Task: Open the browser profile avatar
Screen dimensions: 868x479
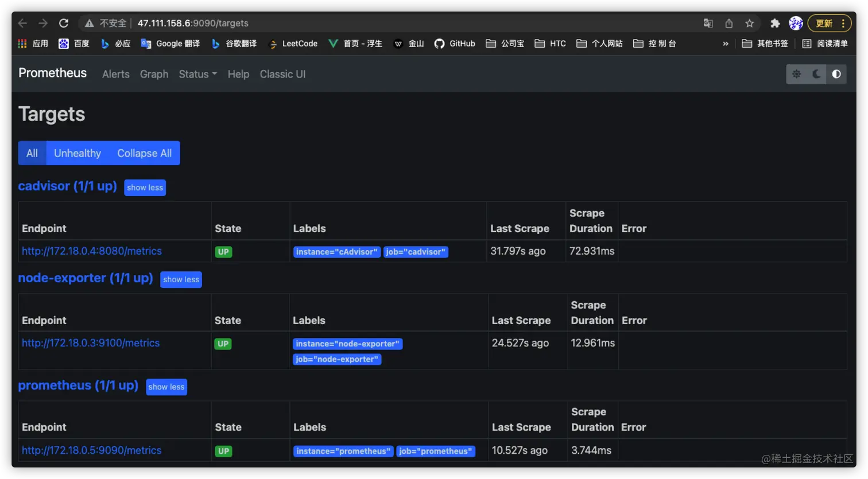Action: click(796, 24)
